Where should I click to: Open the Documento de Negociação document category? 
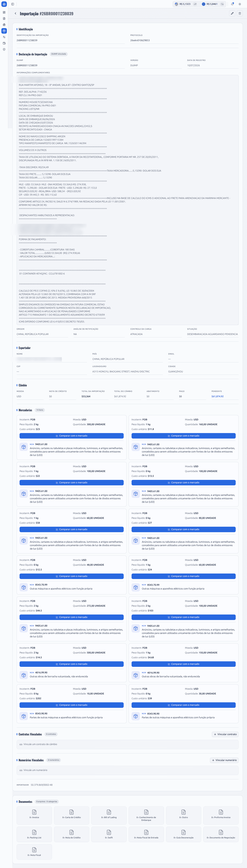pos(221,834)
